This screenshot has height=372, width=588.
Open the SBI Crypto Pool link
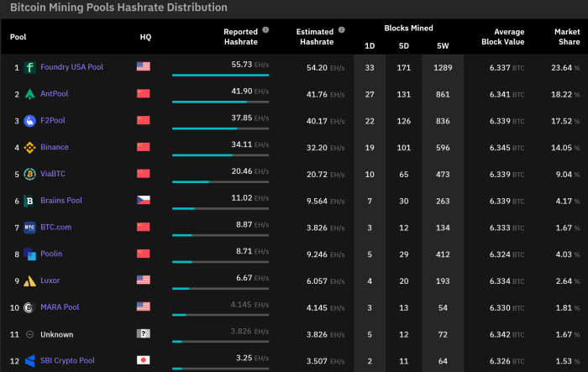tap(67, 360)
